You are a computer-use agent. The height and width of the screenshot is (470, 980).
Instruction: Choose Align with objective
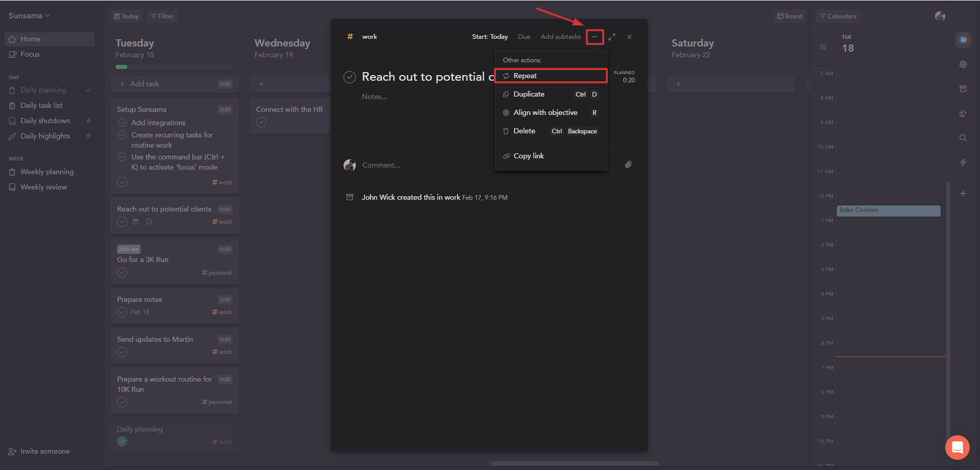[x=551, y=112]
